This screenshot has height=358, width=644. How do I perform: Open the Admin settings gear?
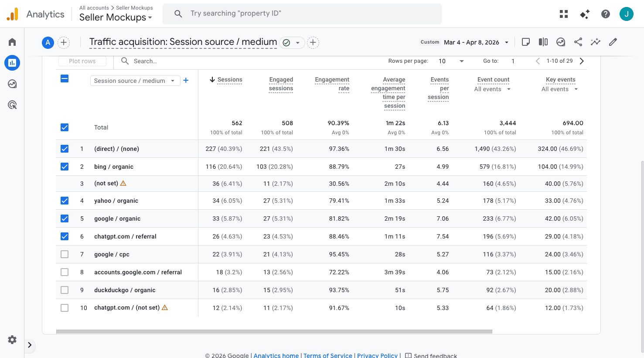point(12,339)
